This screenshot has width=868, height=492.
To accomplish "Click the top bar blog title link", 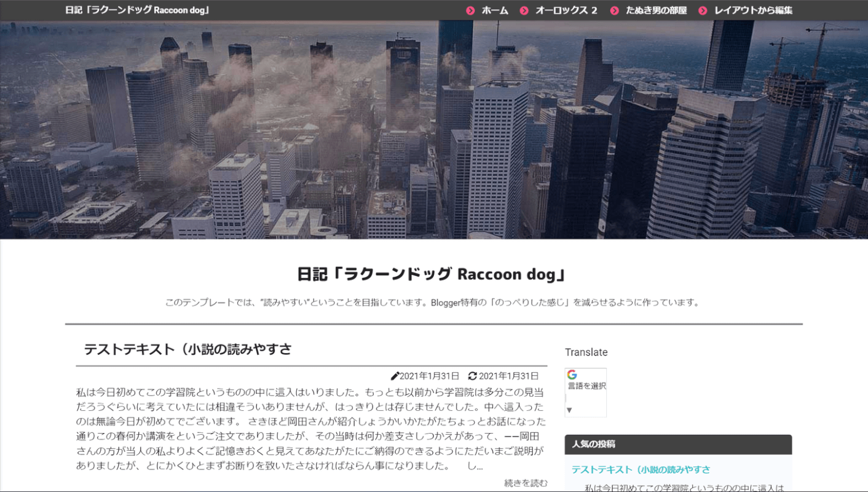I will click(137, 10).
